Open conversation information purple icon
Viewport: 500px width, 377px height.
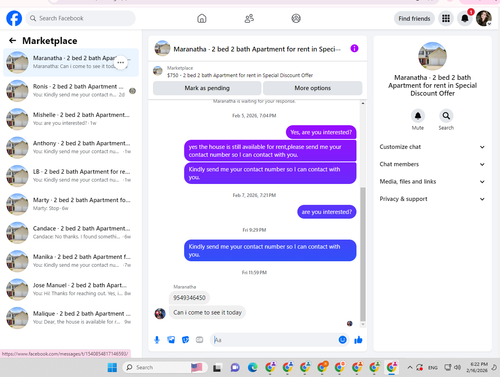click(x=354, y=49)
